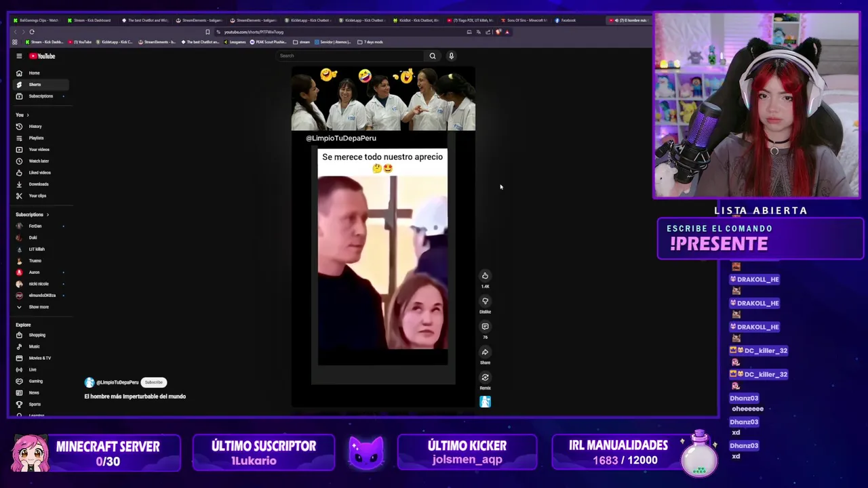Switch to Facebook browser tab

pyautogui.click(x=576, y=20)
